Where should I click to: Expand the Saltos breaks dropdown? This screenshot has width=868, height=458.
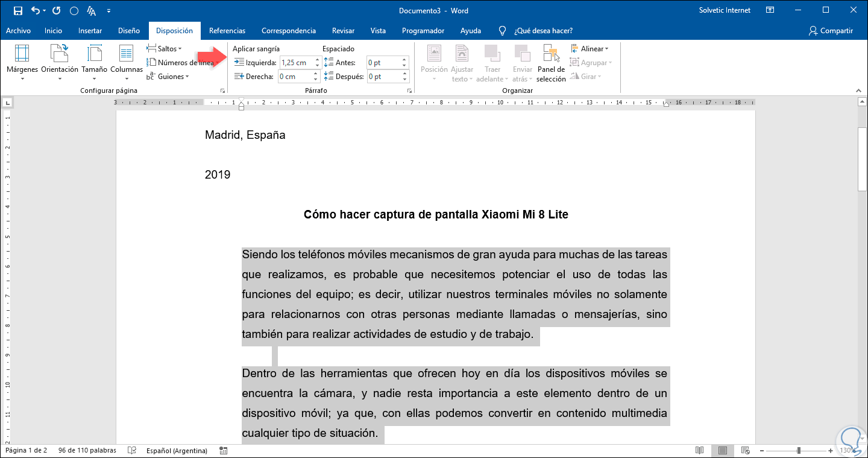[x=164, y=49]
